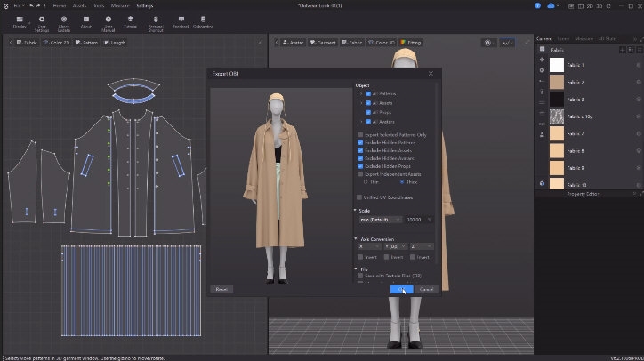
Task: Open the Settings menu
Action: pyautogui.click(x=145, y=6)
